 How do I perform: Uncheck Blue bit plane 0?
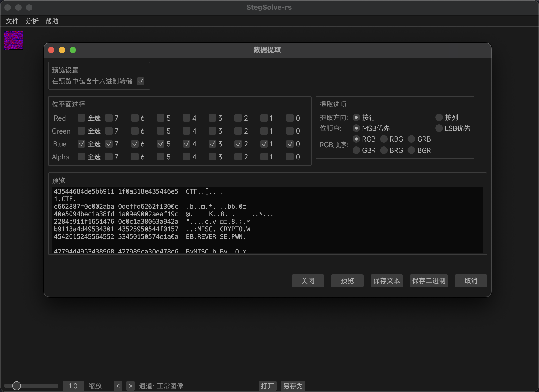point(290,144)
